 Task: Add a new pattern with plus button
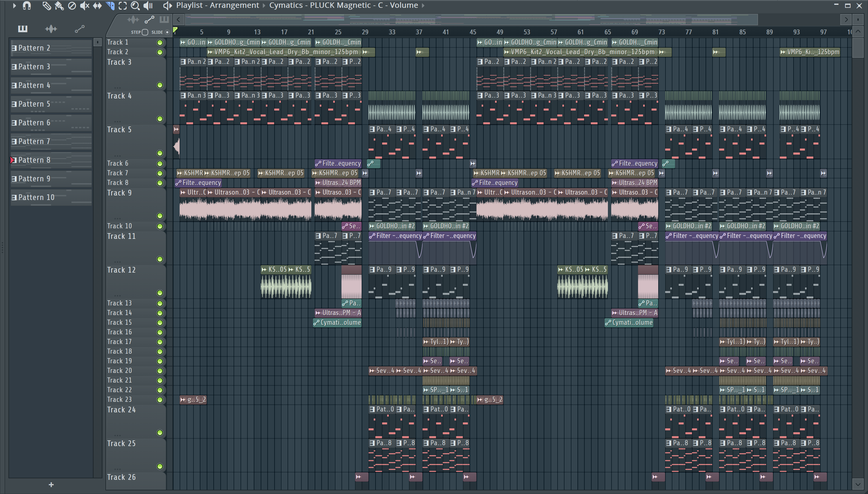51,484
